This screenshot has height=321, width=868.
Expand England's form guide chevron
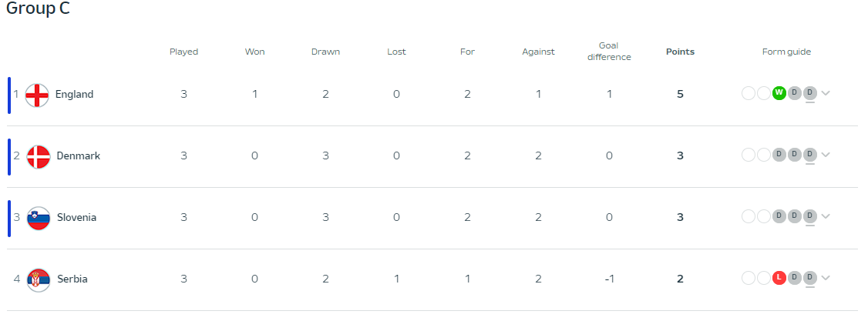tap(826, 93)
